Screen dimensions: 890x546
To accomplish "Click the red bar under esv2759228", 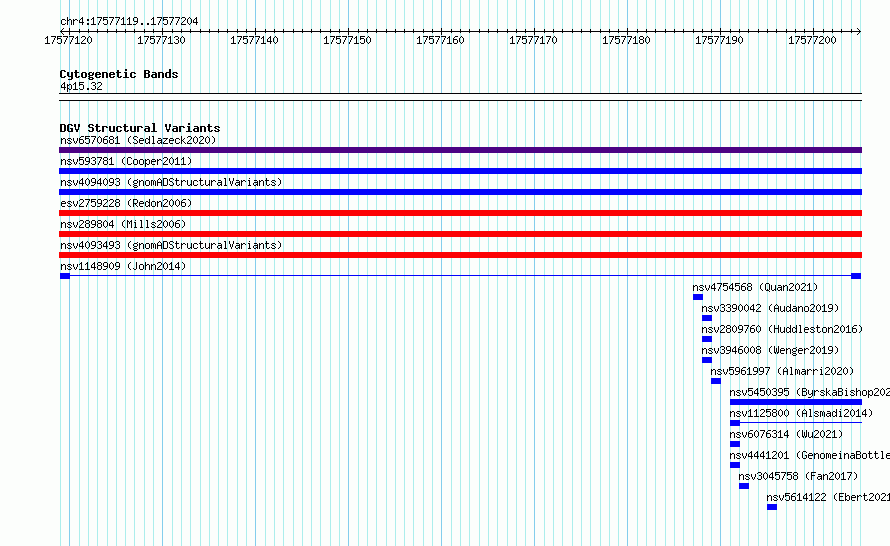I will 460,213.
